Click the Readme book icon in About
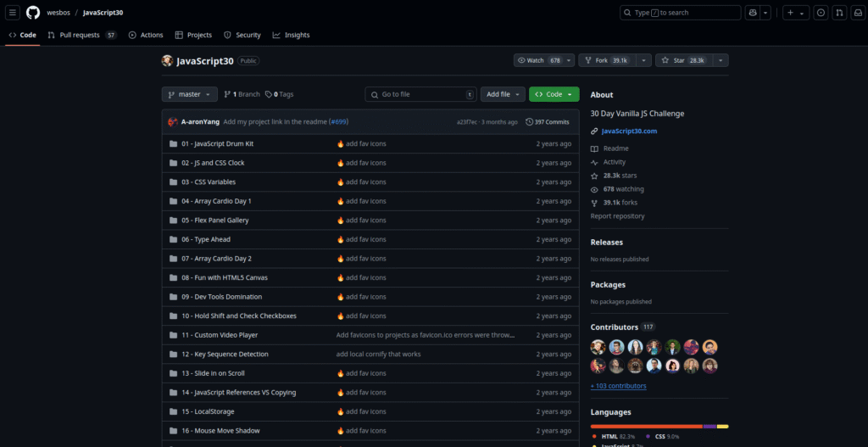 [x=594, y=149]
